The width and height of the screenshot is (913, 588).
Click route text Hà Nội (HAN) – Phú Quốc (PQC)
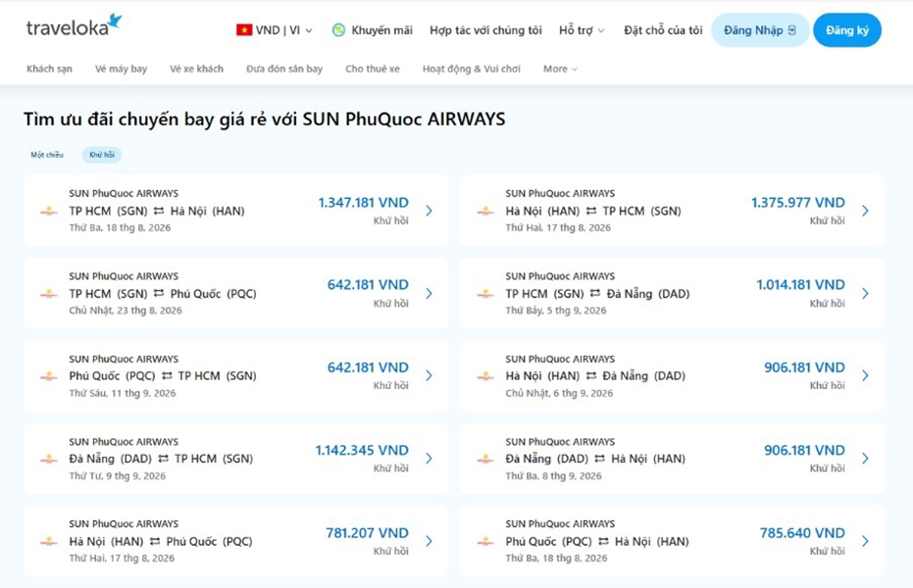click(161, 542)
